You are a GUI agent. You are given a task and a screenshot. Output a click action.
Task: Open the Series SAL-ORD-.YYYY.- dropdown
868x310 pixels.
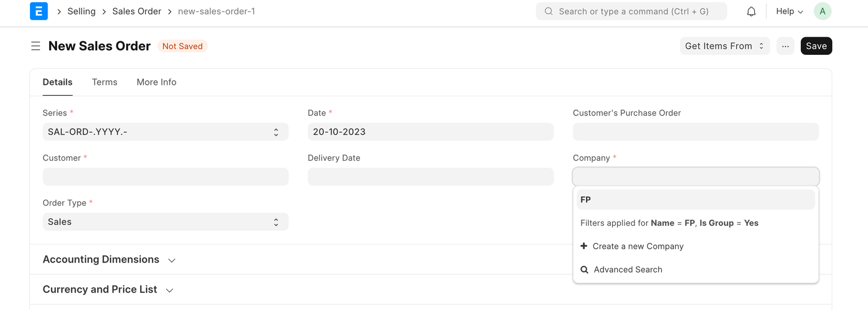pos(165,132)
